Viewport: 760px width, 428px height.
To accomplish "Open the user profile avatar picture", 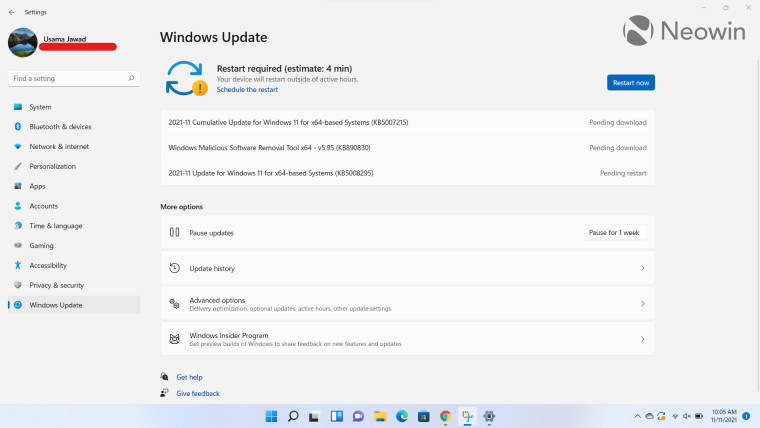I will coord(22,42).
